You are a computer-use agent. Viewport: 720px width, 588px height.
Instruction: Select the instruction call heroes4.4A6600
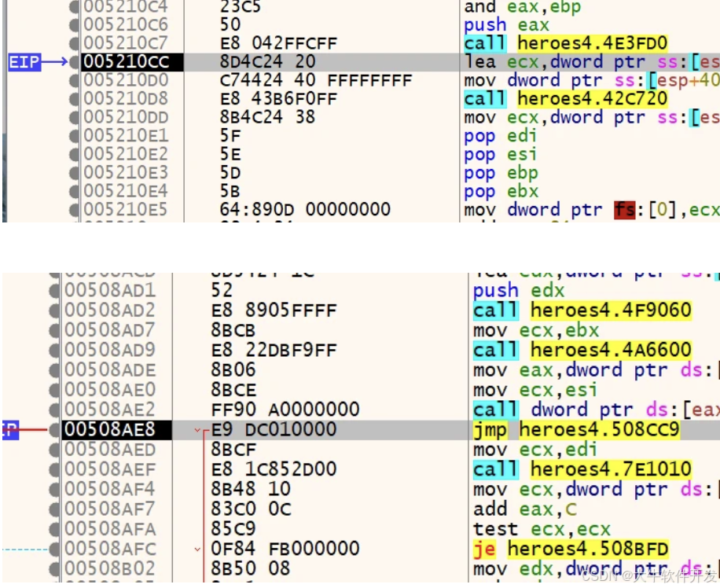pyautogui.click(x=582, y=350)
